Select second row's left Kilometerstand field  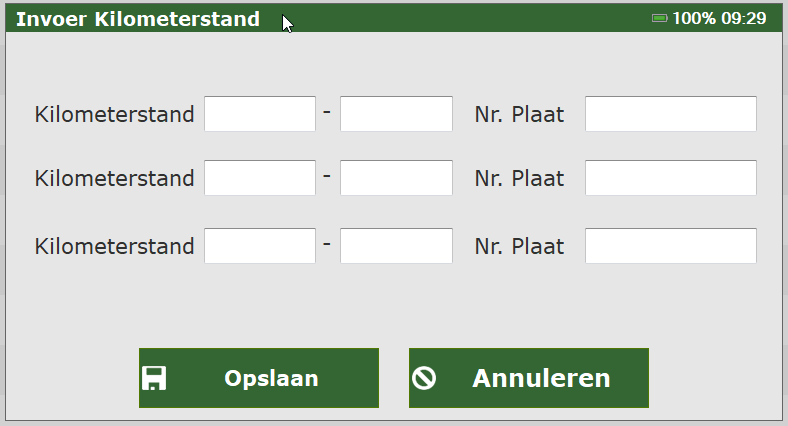pyautogui.click(x=260, y=178)
